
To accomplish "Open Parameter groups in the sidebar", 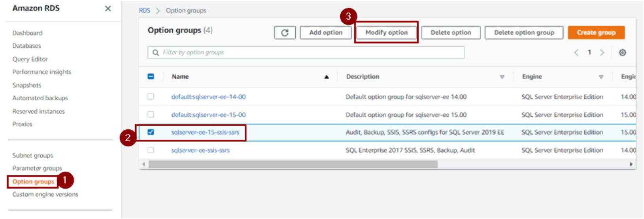I will [x=37, y=168].
